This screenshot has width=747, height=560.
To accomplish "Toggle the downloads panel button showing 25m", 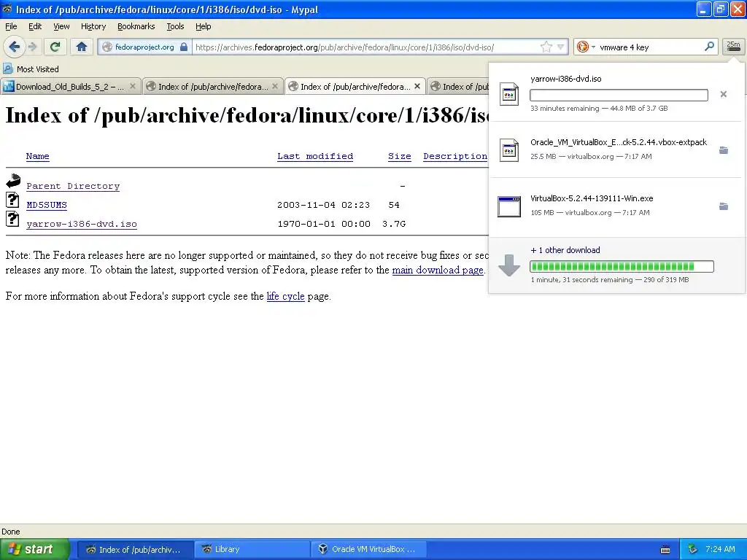I will pyautogui.click(x=733, y=46).
